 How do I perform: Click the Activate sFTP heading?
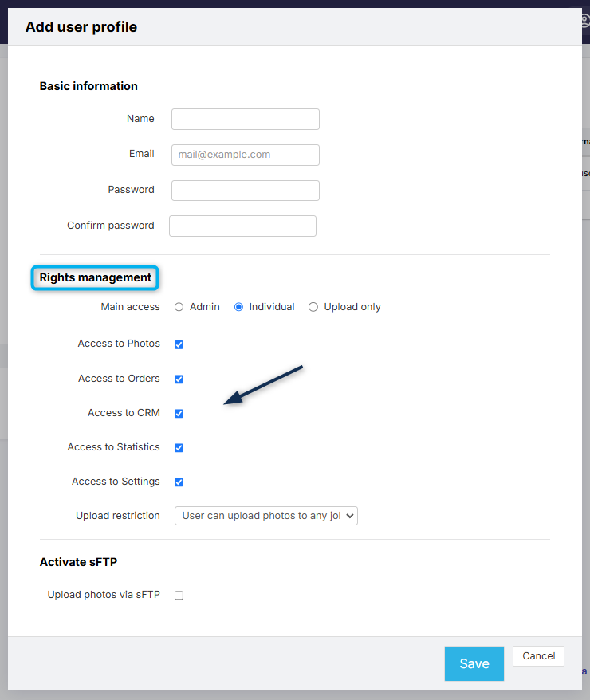(79, 562)
